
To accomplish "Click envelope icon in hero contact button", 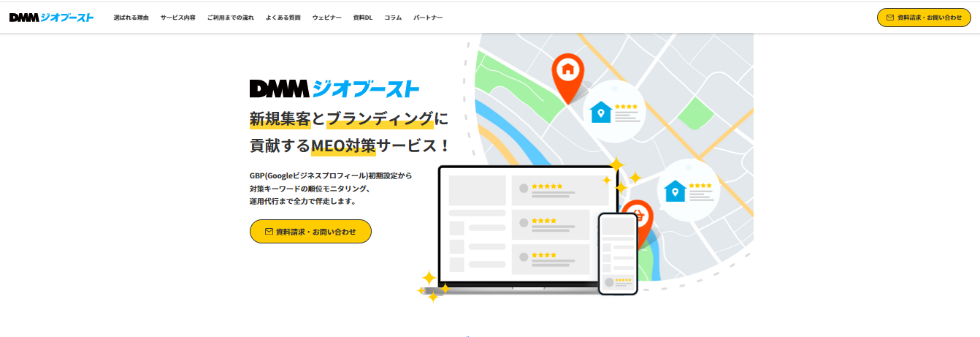I will click(269, 232).
